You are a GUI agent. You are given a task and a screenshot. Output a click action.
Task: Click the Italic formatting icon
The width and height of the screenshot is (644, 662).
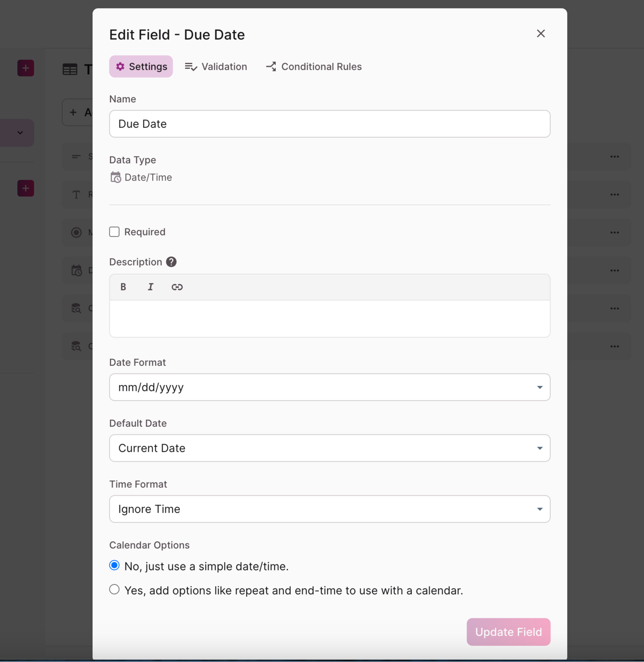[x=150, y=287]
